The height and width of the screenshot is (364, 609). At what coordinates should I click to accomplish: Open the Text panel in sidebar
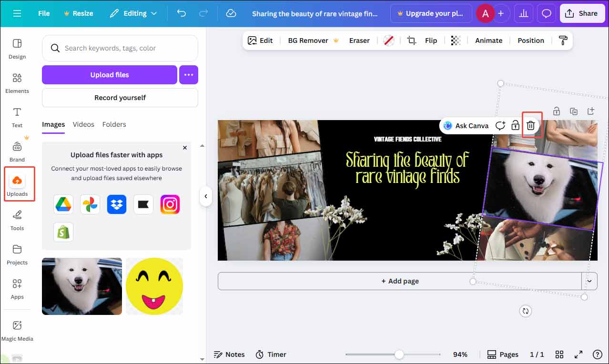click(17, 118)
